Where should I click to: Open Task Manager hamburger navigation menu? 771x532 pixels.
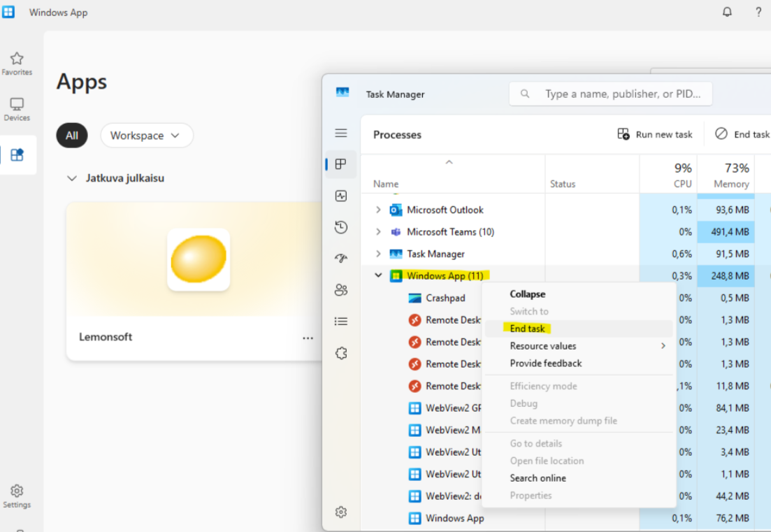pos(341,134)
